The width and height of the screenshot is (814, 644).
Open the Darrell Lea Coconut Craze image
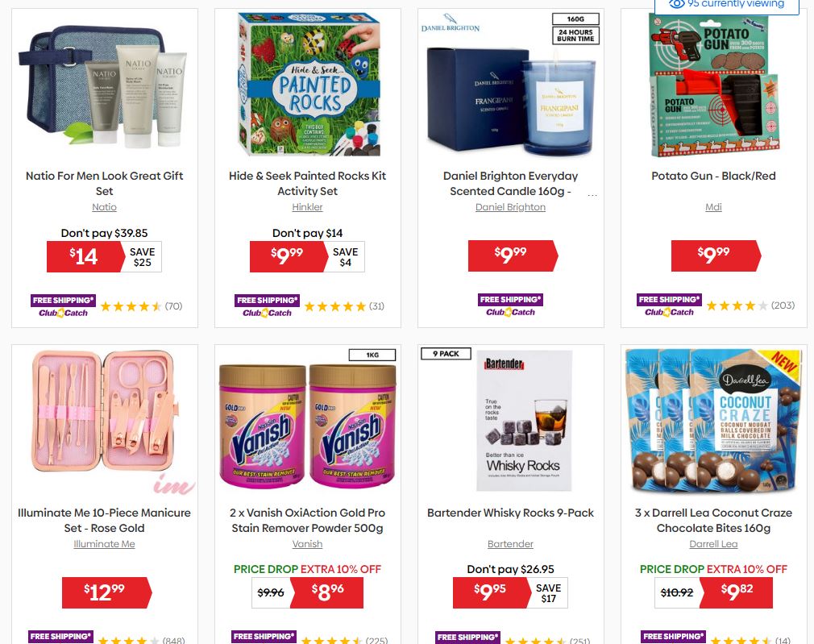point(714,422)
